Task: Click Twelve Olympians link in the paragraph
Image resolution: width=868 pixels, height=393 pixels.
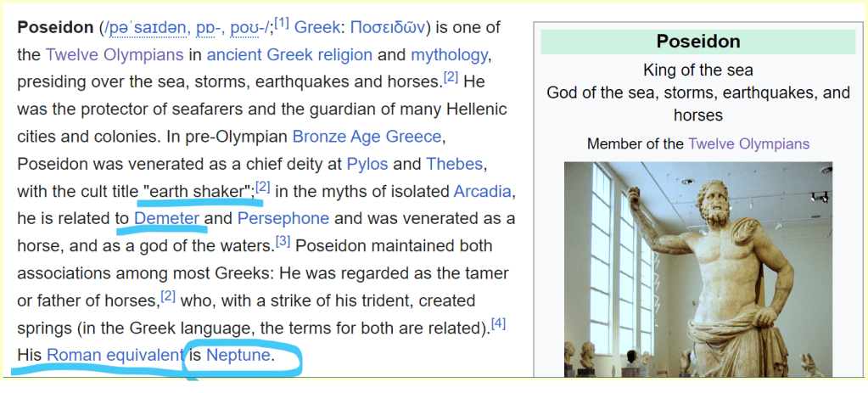Action: tap(114, 54)
